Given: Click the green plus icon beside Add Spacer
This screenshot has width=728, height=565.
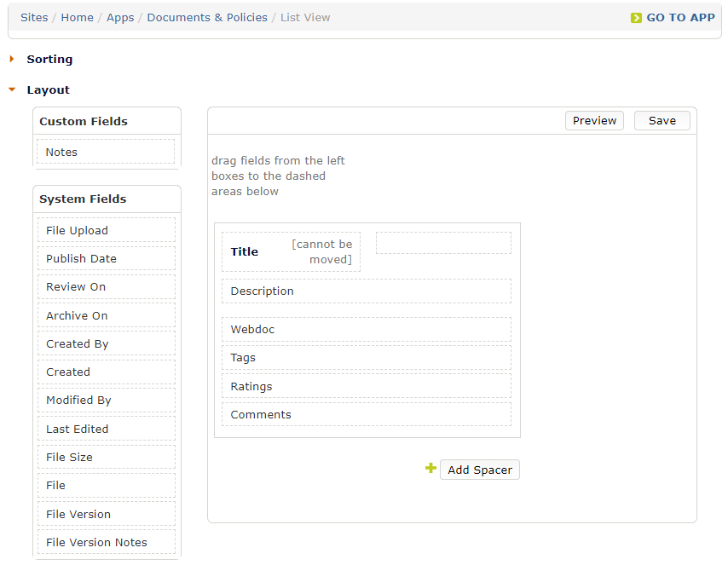Looking at the screenshot, I should click(430, 468).
